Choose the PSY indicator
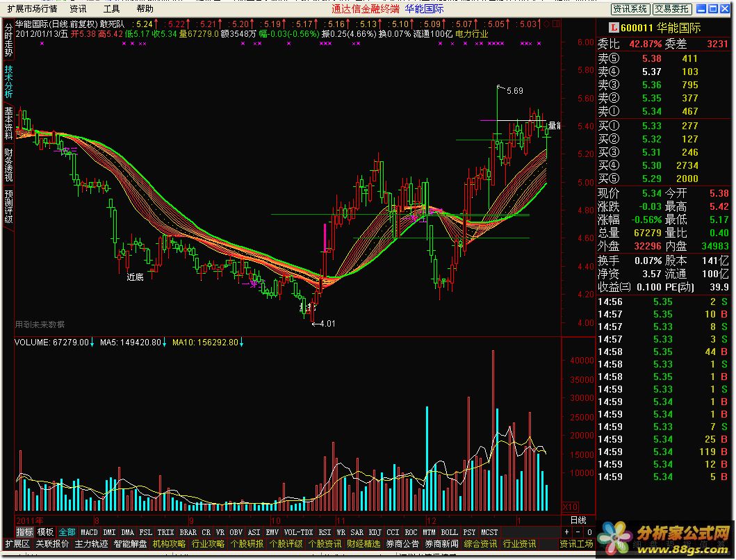Image resolution: width=736 pixels, height=560 pixels. [469, 532]
